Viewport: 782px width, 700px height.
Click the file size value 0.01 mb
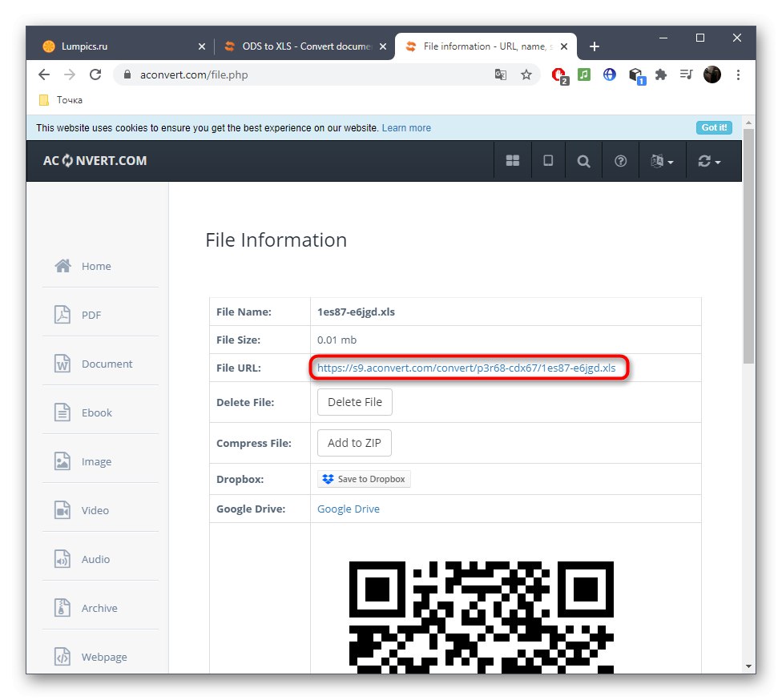[x=337, y=340]
